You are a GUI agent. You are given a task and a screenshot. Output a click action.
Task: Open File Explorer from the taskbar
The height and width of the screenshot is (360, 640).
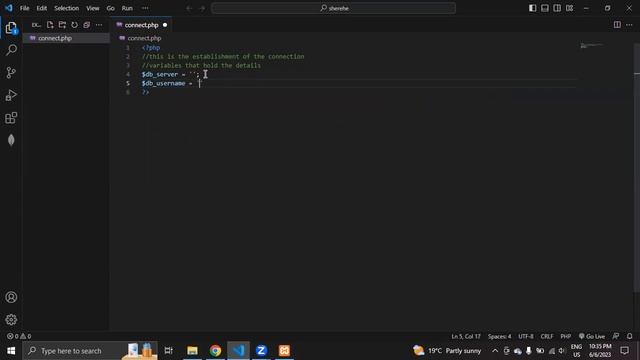(192, 351)
